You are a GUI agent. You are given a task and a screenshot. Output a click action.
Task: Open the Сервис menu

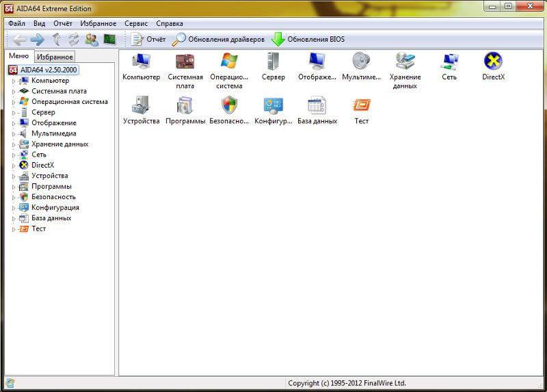(x=136, y=23)
